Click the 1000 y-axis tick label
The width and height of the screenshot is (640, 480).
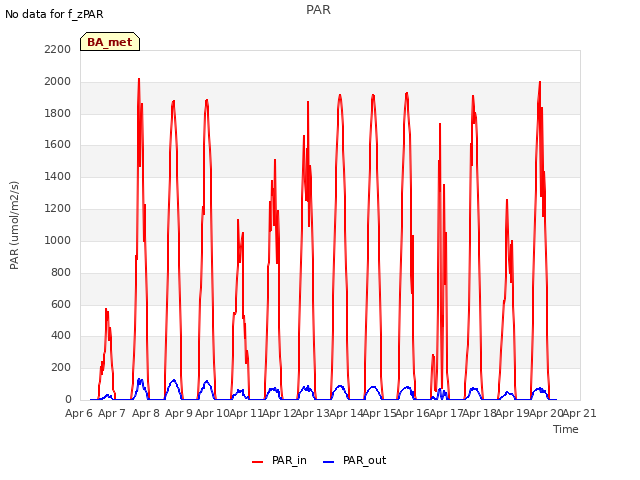click(58, 240)
